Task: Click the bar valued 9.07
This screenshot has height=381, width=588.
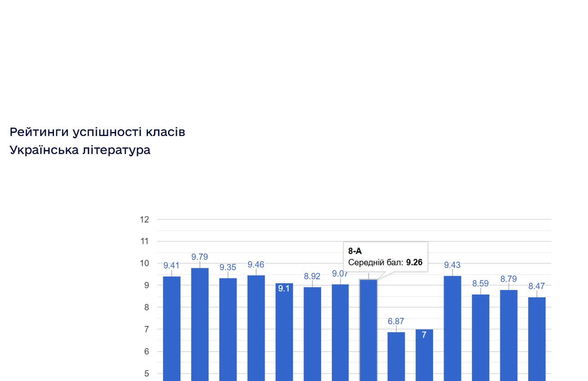Action: (340, 332)
